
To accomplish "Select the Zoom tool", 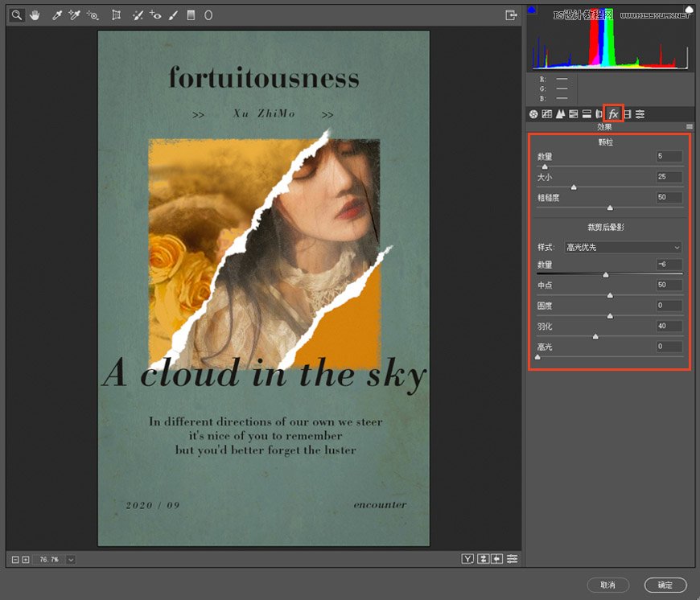I will pyautogui.click(x=16, y=14).
